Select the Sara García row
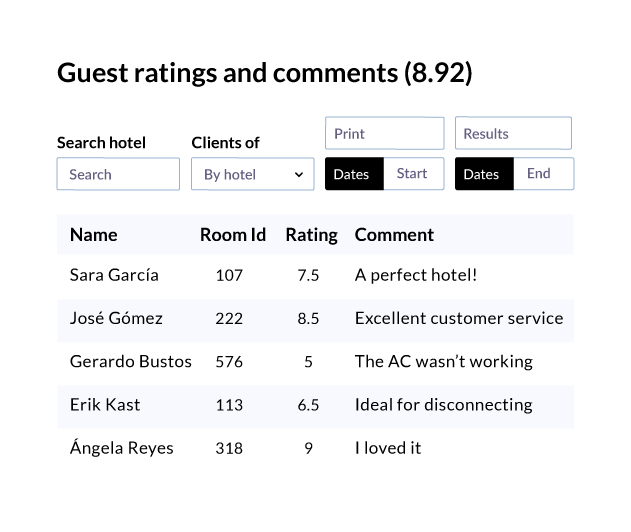 tap(316, 275)
